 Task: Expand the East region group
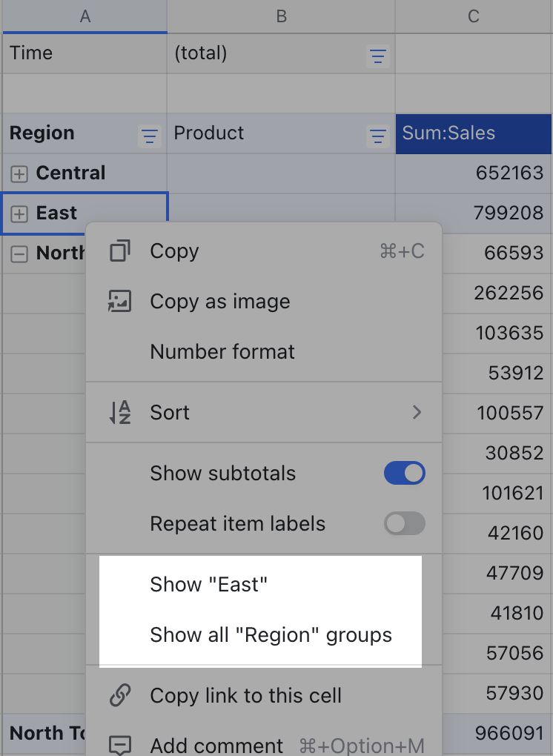(21, 213)
